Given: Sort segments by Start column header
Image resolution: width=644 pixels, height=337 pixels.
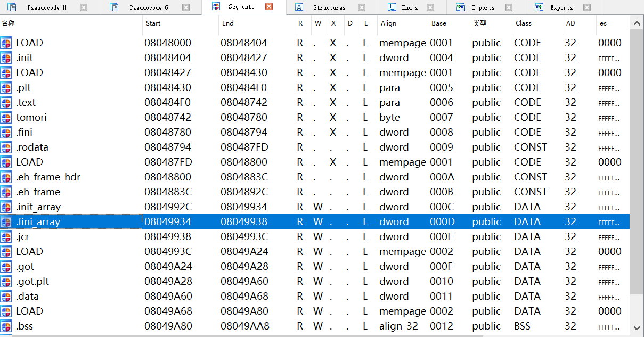Looking at the screenshot, I should [153, 23].
